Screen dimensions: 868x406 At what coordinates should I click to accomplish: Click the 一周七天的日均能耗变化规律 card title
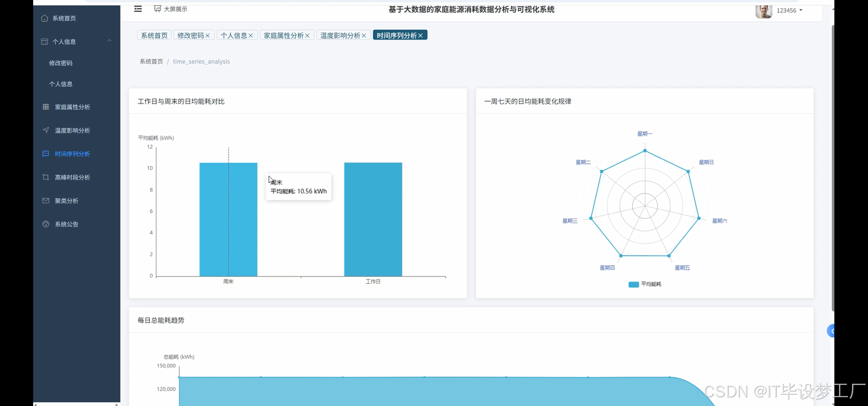pyautogui.click(x=528, y=101)
